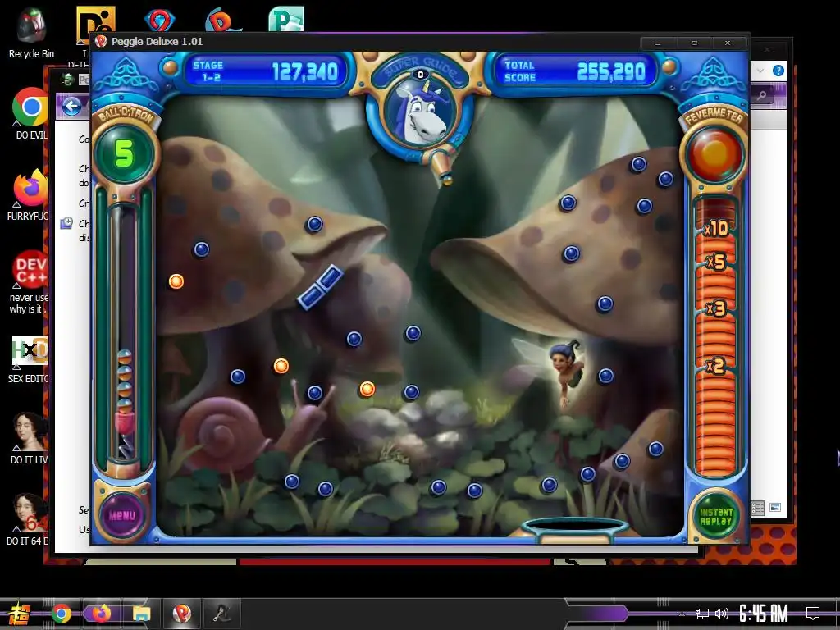Screen dimensions: 840x630
Task: Click the Fevermeter orange orb
Action: click(714, 153)
